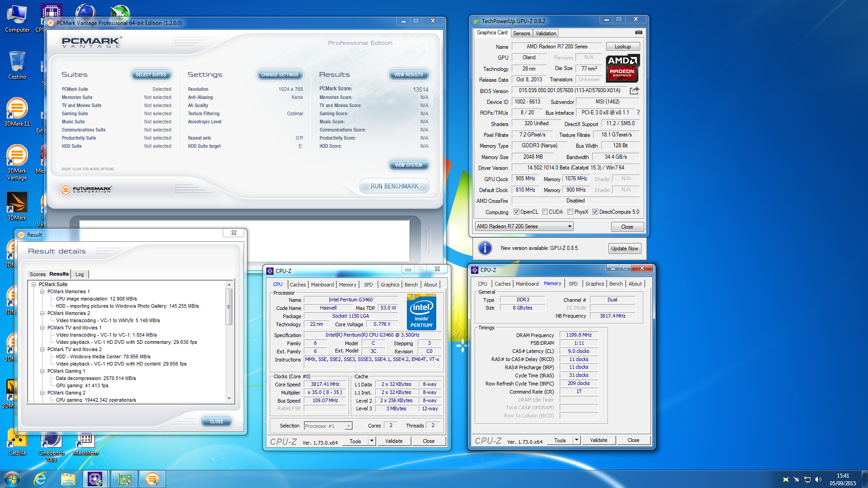The height and width of the screenshot is (488, 868).
Task: Click the BIOS export icon in GPU-Z
Action: coord(634,91)
